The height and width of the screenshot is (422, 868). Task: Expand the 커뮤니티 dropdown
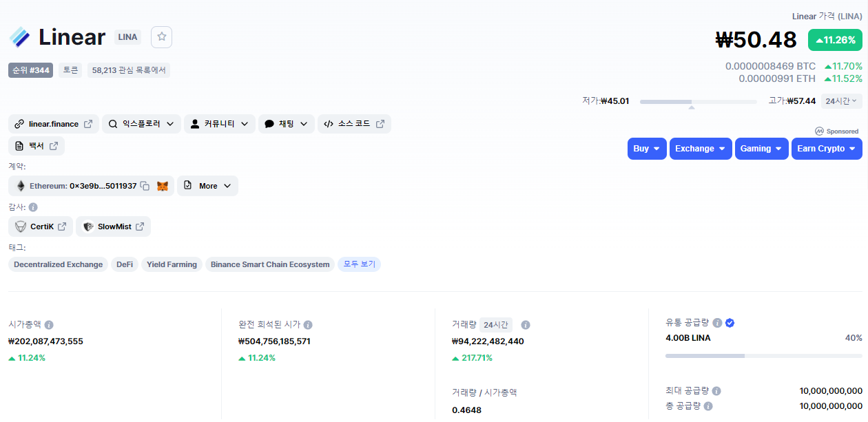point(219,124)
